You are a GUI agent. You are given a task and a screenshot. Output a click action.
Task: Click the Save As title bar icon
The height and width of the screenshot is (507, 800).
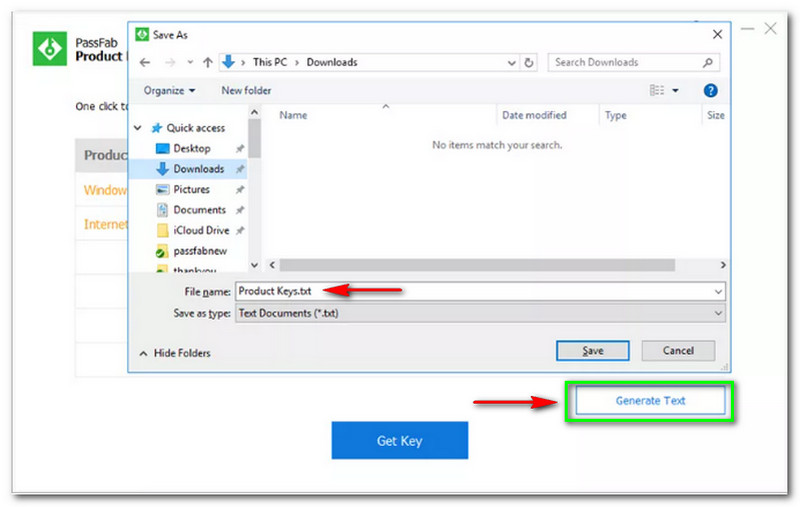click(x=142, y=34)
